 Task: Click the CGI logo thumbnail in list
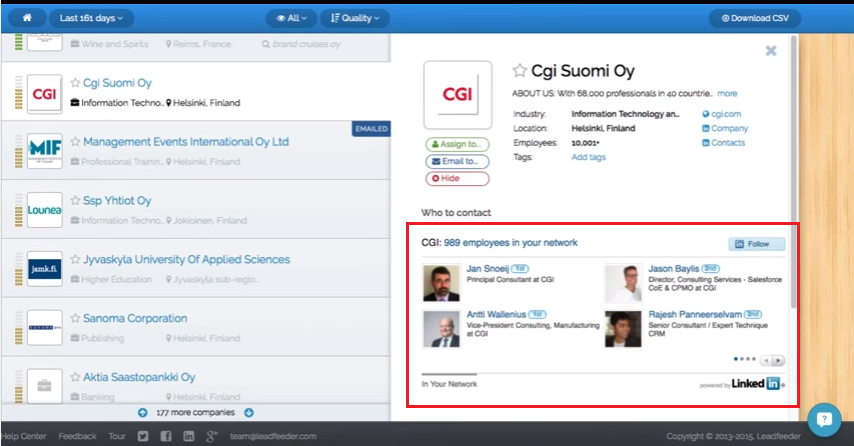coord(45,94)
